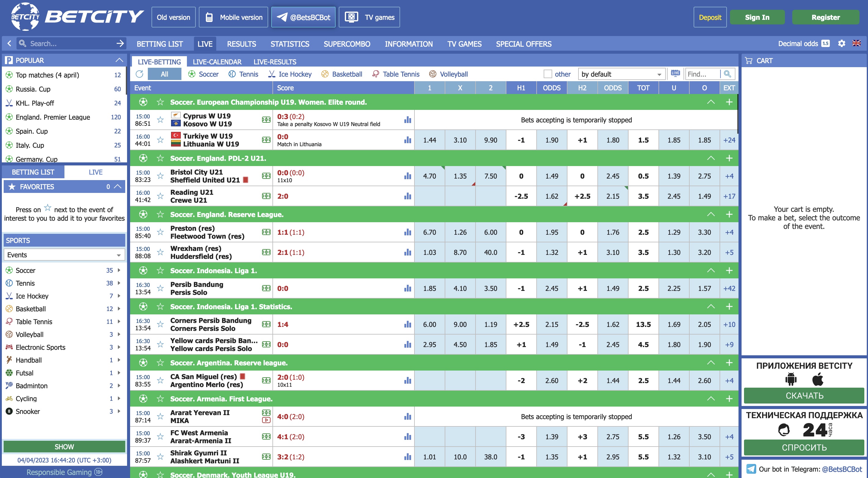The height and width of the screenshot is (478, 868).
Task: Click the live broadcast filter icon
Action: coord(675,74)
